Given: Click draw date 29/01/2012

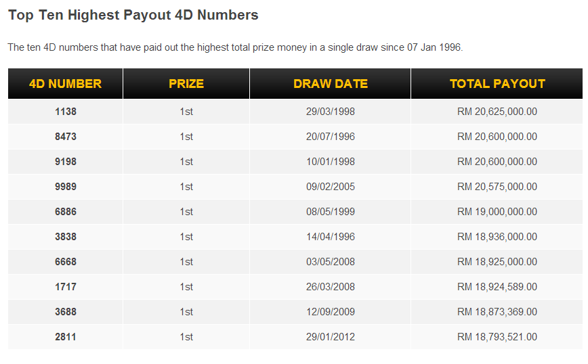Looking at the screenshot, I should click(331, 337).
